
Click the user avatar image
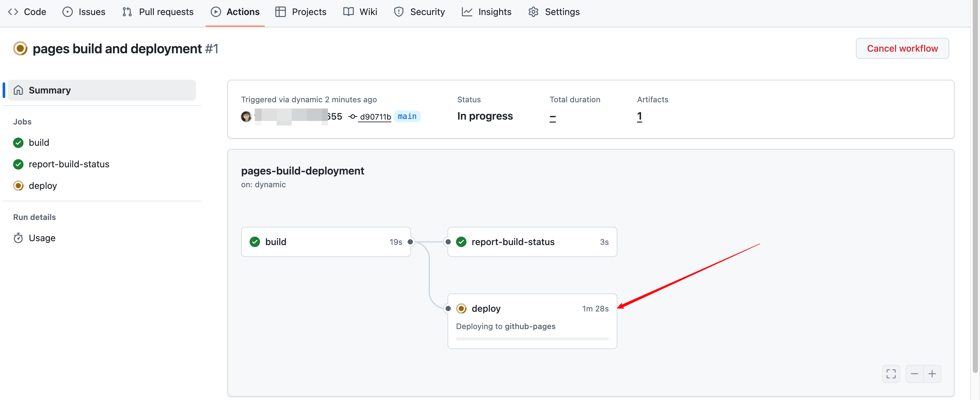point(246,116)
